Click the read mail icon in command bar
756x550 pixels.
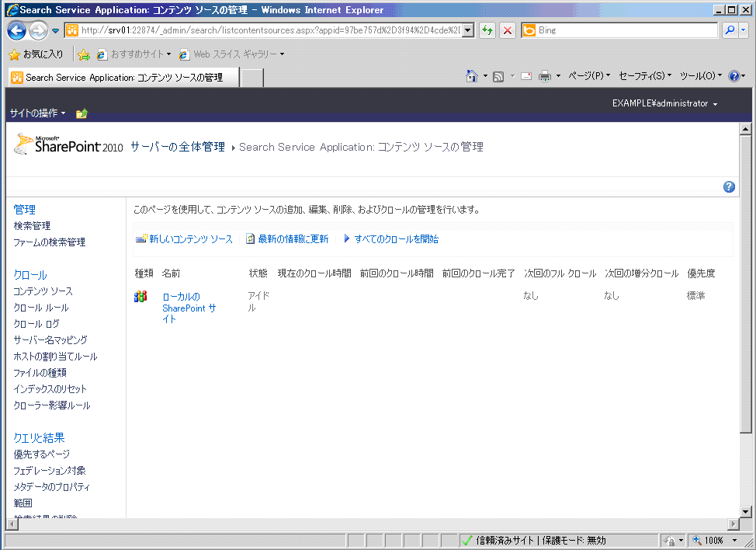pyautogui.click(x=526, y=76)
